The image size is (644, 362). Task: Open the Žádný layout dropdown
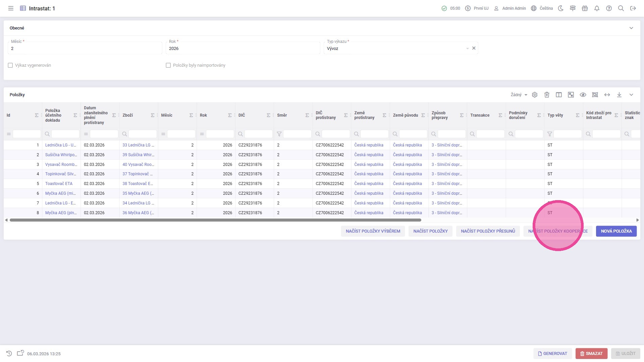click(519, 95)
